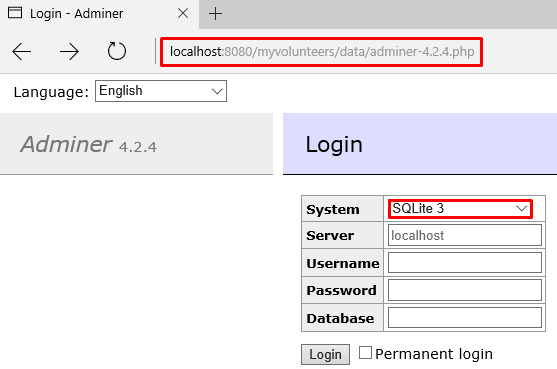Click the Login submit button

tap(325, 354)
